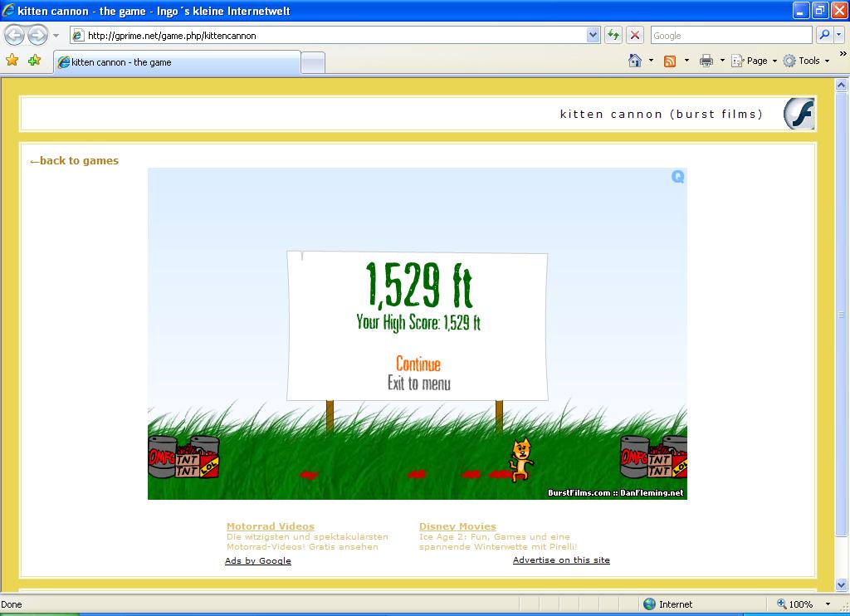Click the Internet Explorer title bar icon

pos(8,10)
